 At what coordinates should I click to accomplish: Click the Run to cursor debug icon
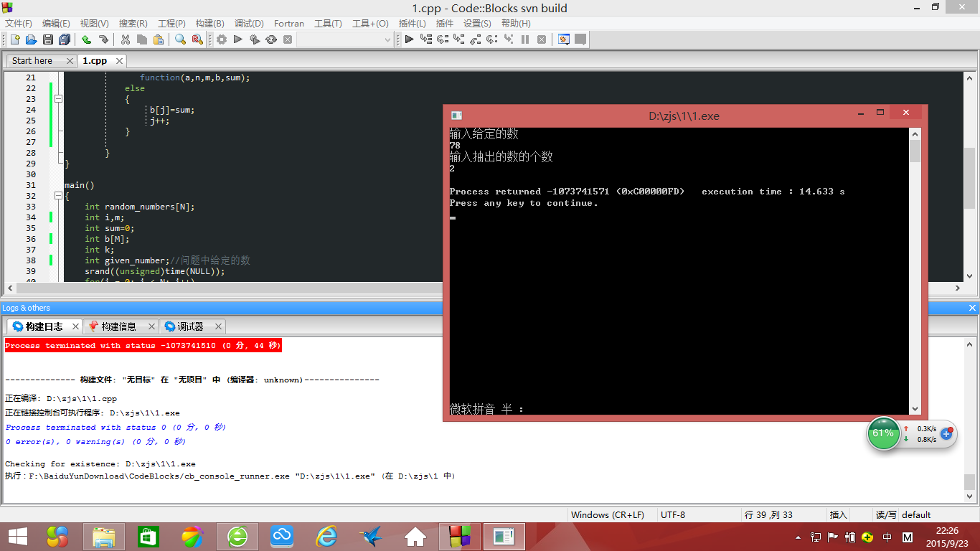tap(426, 39)
